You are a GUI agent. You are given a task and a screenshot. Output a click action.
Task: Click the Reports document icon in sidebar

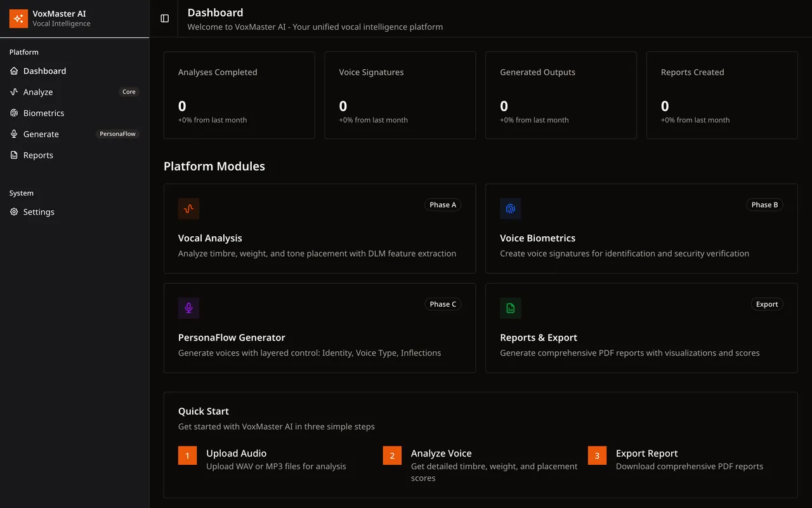click(x=14, y=155)
